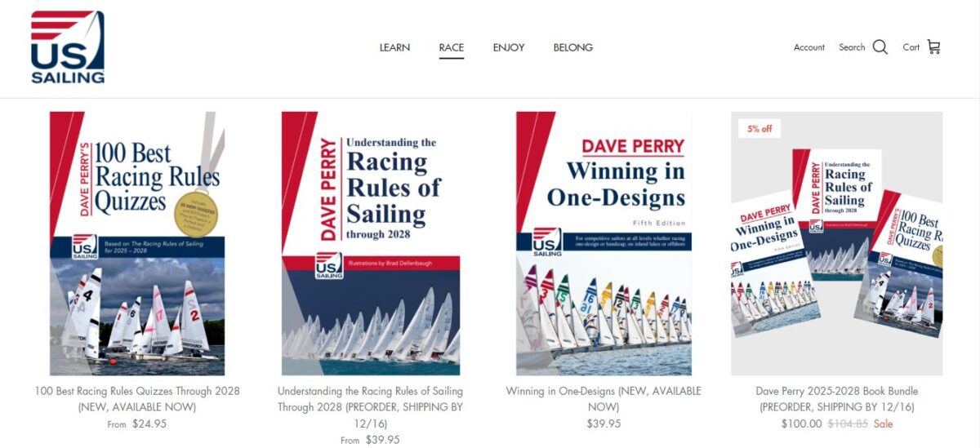Screen dimensions: 980x448
Task: Open the ENJOY menu
Action: click(x=509, y=47)
